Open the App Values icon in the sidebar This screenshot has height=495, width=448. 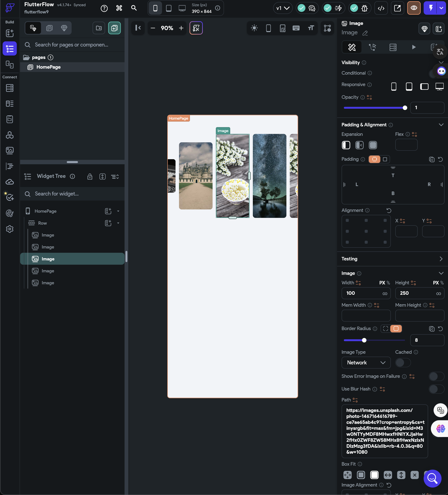click(x=9, y=119)
